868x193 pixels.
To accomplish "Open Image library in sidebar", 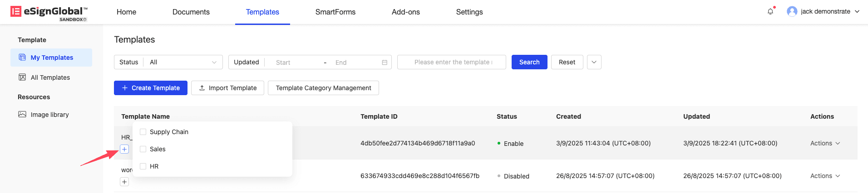I will (49, 115).
